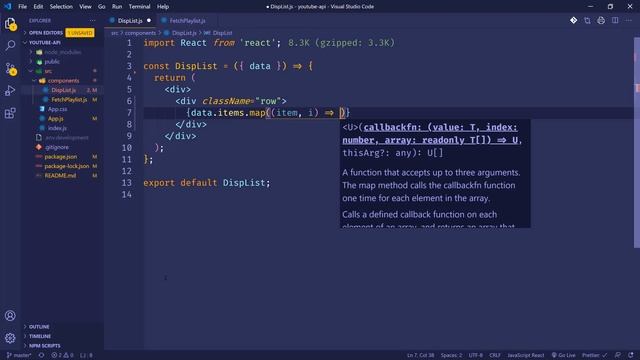This screenshot has width=640, height=360.
Task: Switch to the FetchPlaylist.js editor tab
Action: (187, 20)
